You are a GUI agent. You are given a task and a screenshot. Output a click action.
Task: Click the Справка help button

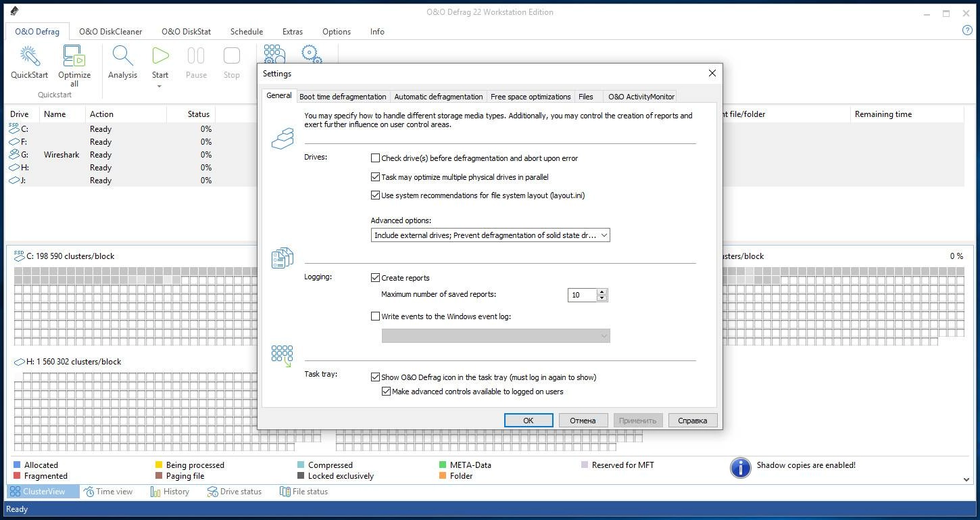click(x=693, y=421)
